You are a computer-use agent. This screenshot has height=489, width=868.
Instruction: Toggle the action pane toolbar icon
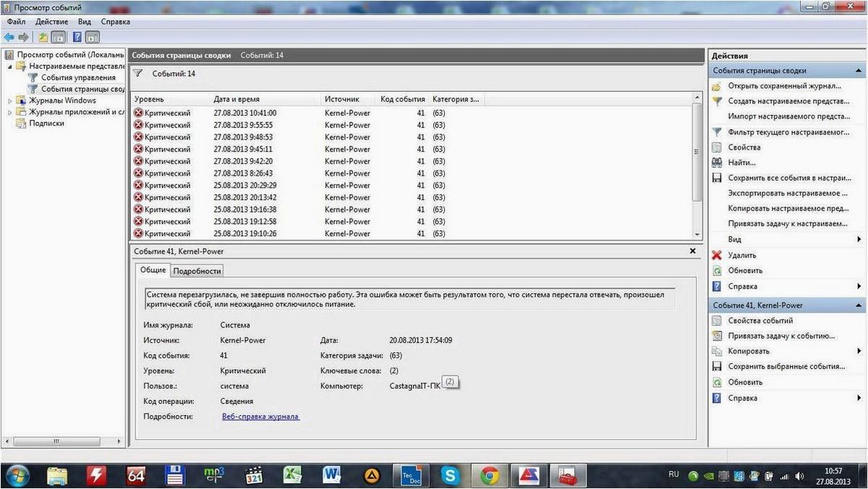[93, 37]
